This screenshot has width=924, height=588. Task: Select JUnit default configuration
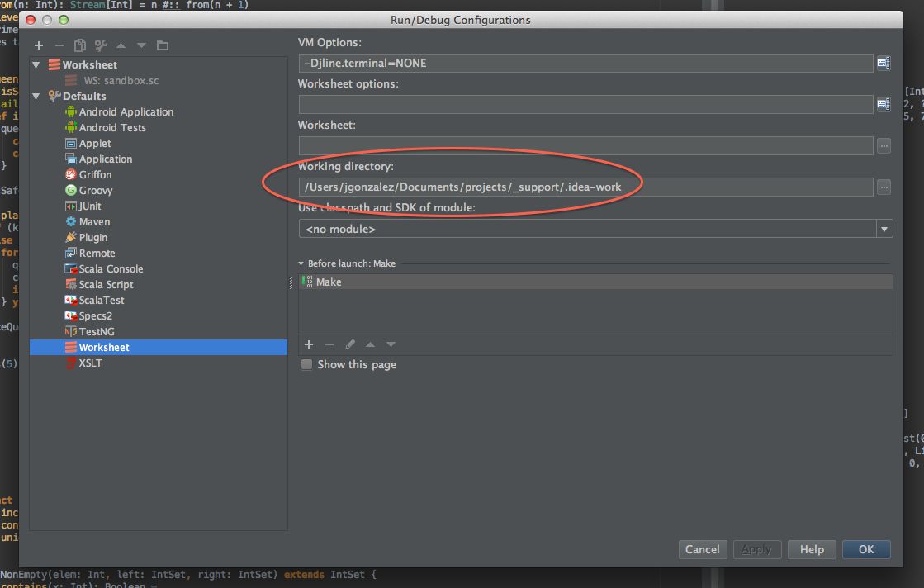(83, 206)
